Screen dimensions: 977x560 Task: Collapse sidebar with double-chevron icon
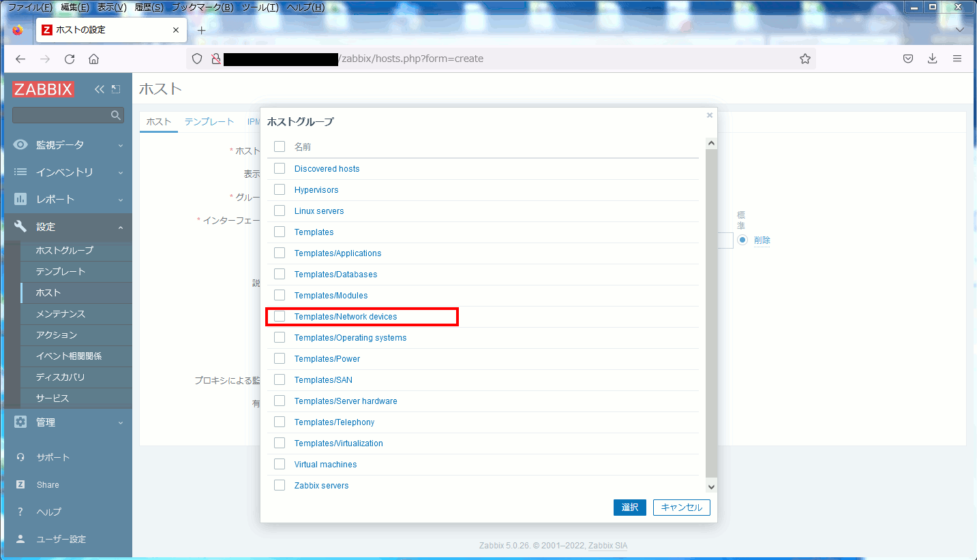point(100,89)
